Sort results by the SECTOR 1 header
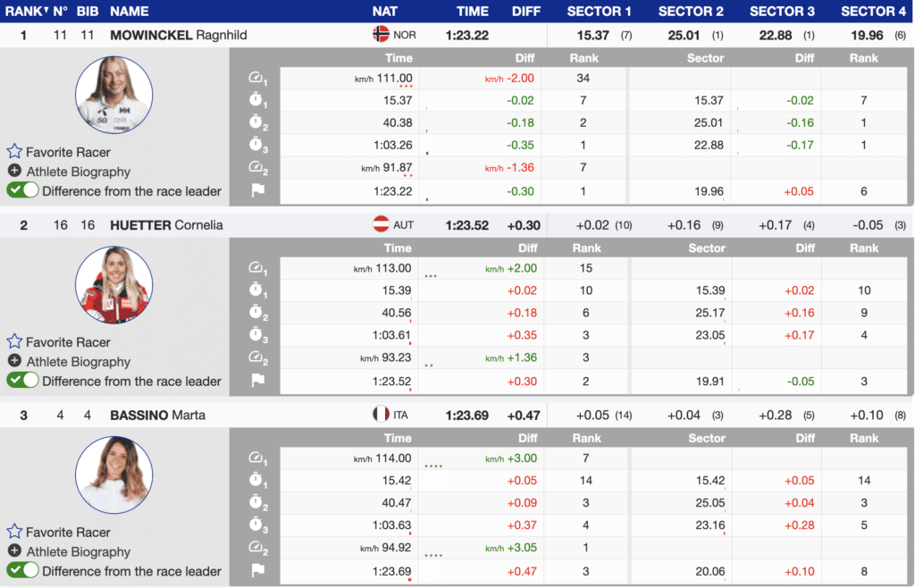 pos(599,12)
